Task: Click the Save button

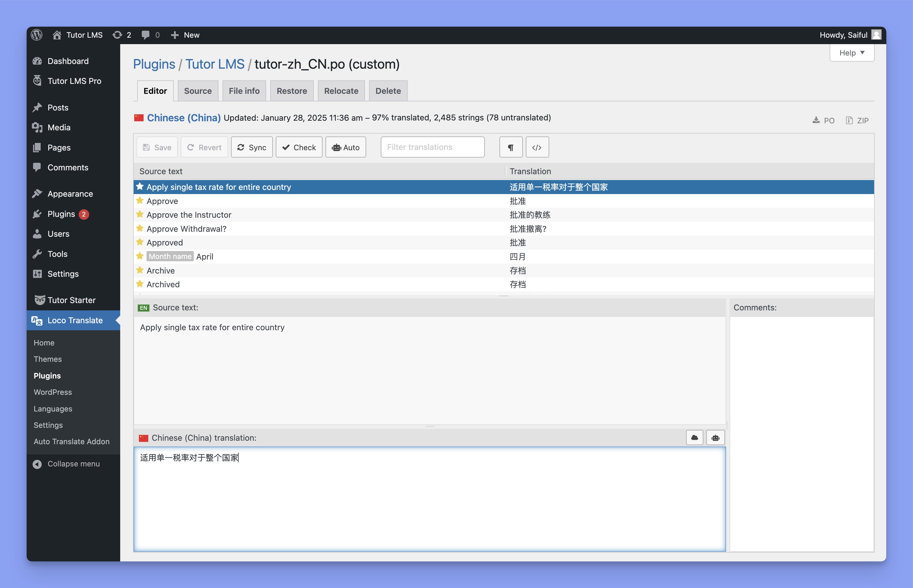Action: 157,147
